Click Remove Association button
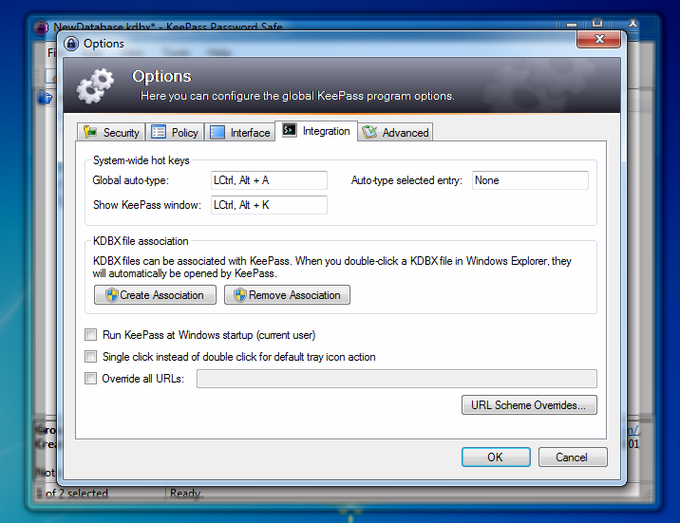 (x=287, y=295)
